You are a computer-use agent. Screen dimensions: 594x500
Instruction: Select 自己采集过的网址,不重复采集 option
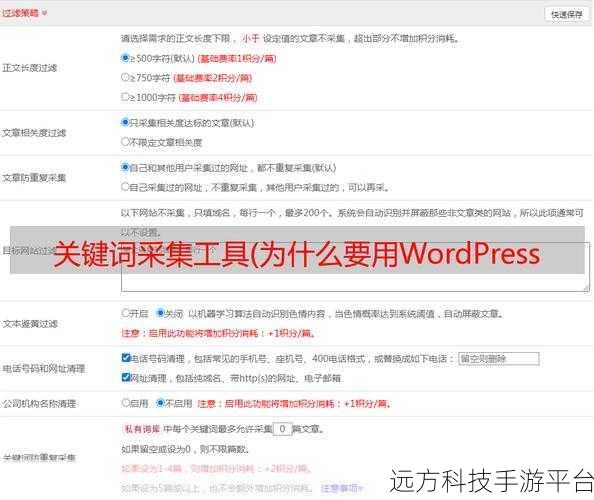coord(125,186)
